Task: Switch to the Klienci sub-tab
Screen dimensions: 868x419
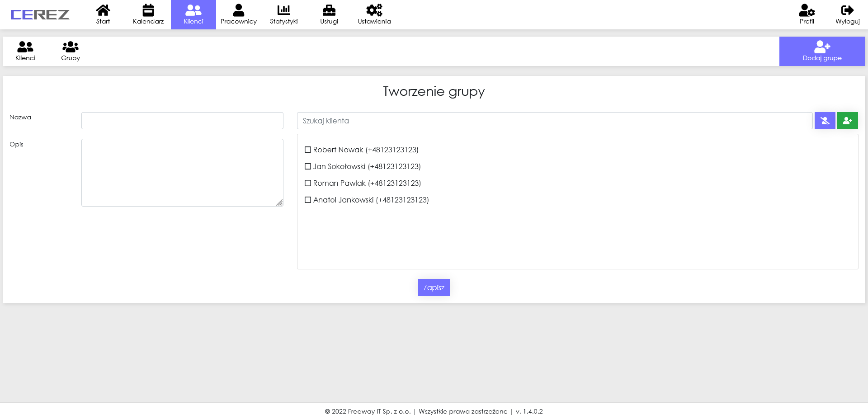Action: [25, 51]
